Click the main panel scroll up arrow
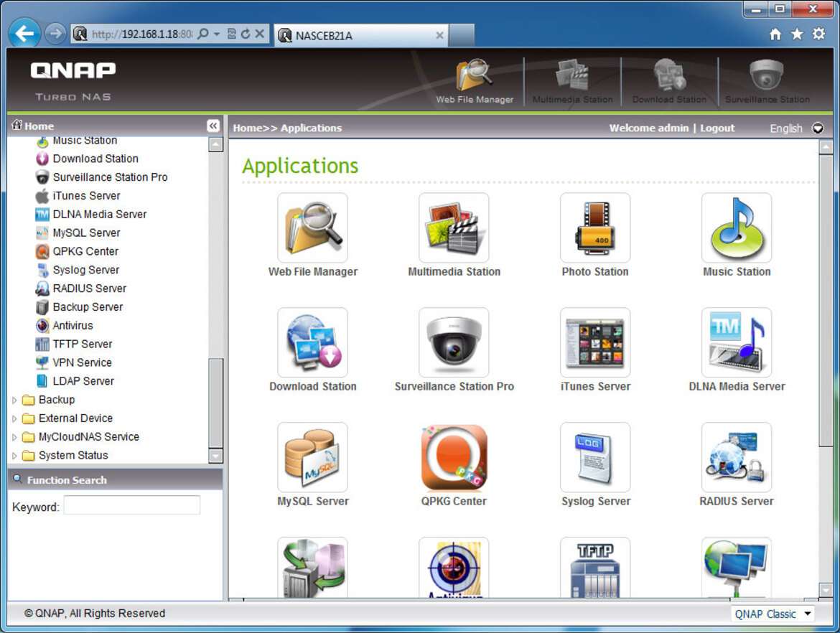 point(826,147)
